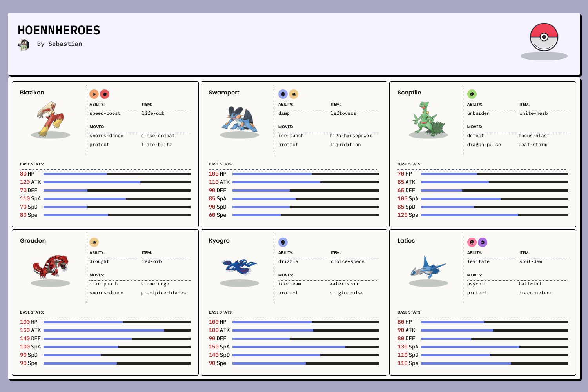This screenshot has height=392, width=588.
Task: Click the Blaziken sprite image
Action: 51,118
